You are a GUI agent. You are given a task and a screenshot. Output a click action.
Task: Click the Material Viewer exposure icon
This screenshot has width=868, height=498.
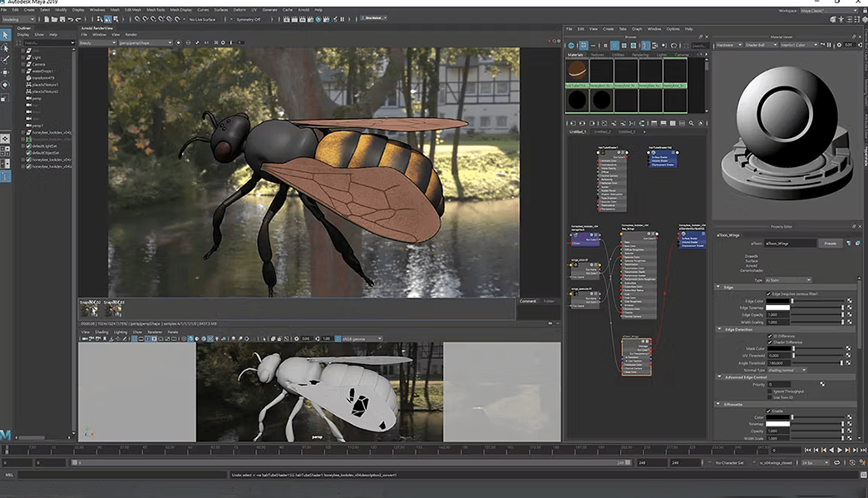839,45
